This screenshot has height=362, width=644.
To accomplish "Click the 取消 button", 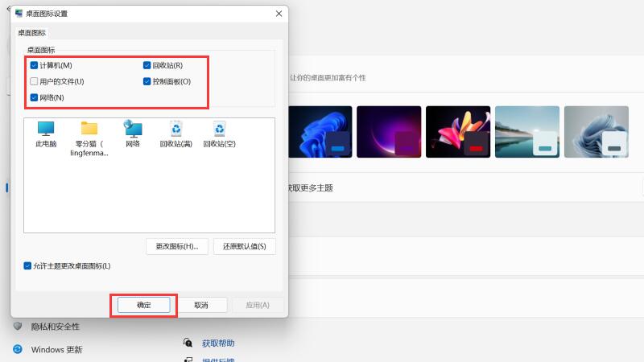I will [200, 305].
